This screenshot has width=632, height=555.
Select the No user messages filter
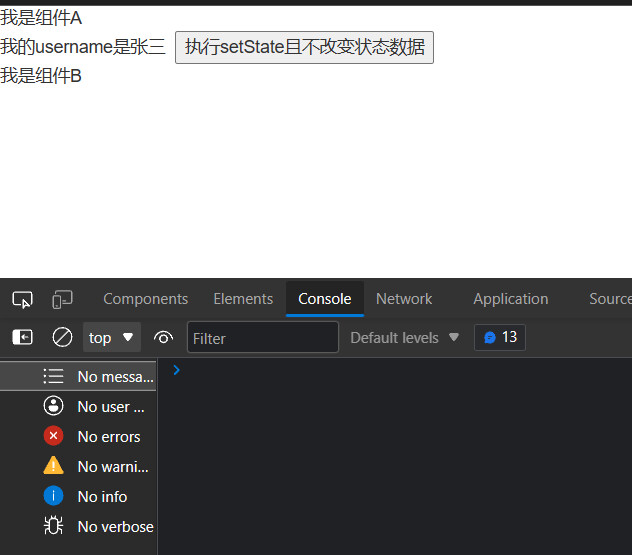[x=98, y=407]
